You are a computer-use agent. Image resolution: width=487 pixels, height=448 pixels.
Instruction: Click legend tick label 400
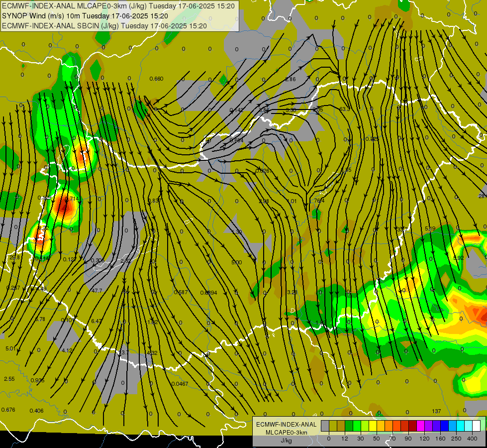pyautogui.click(x=472, y=439)
